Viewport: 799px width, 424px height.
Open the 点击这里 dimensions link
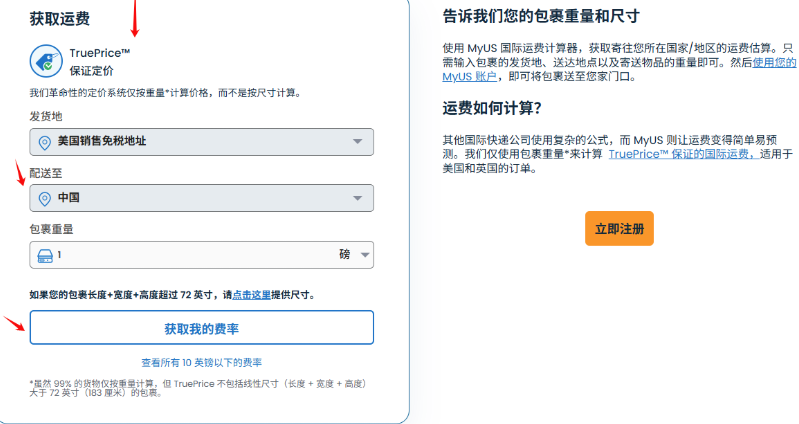[x=252, y=295]
